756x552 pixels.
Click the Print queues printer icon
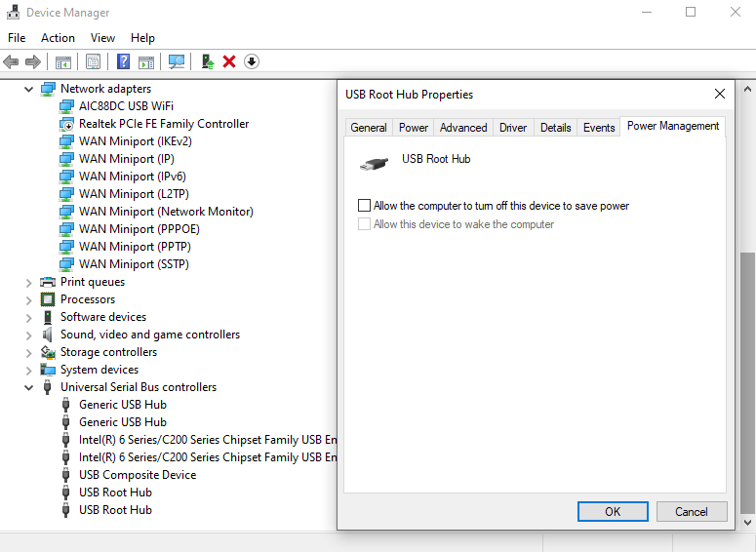pyautogui.click(x=48, y=282)
